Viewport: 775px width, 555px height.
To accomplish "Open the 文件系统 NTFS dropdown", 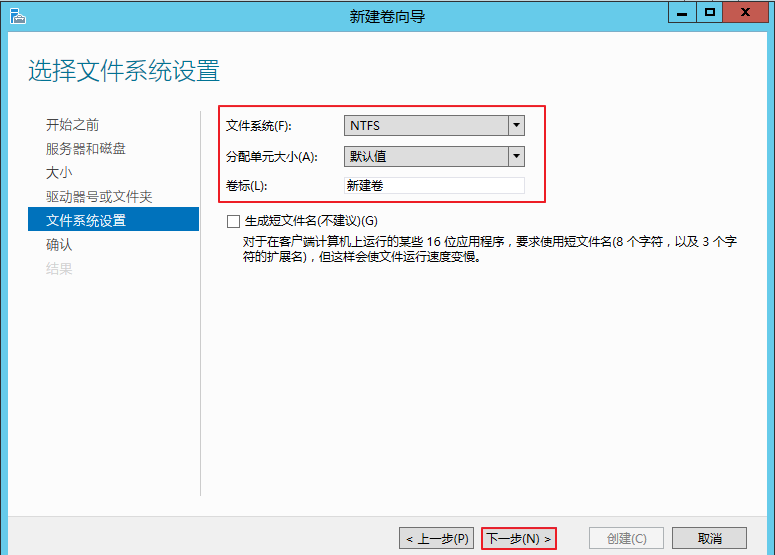I will [434, 126].
